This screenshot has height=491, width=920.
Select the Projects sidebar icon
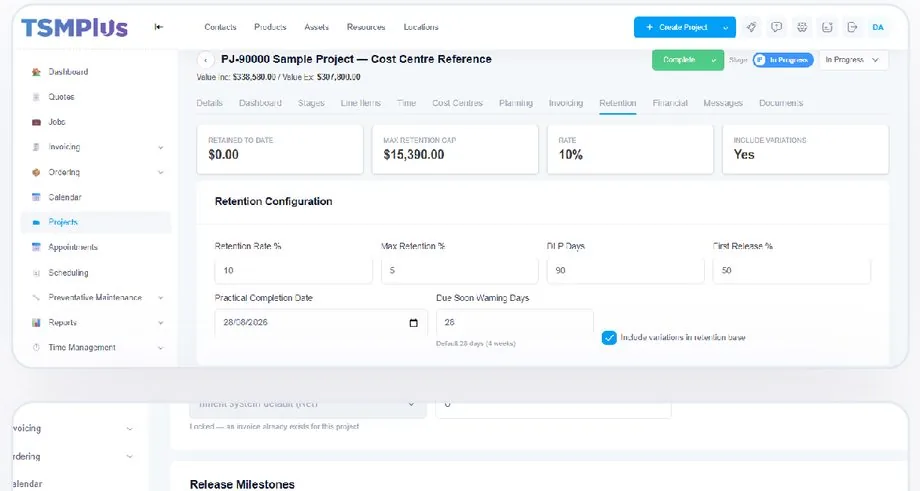[36, 222]
